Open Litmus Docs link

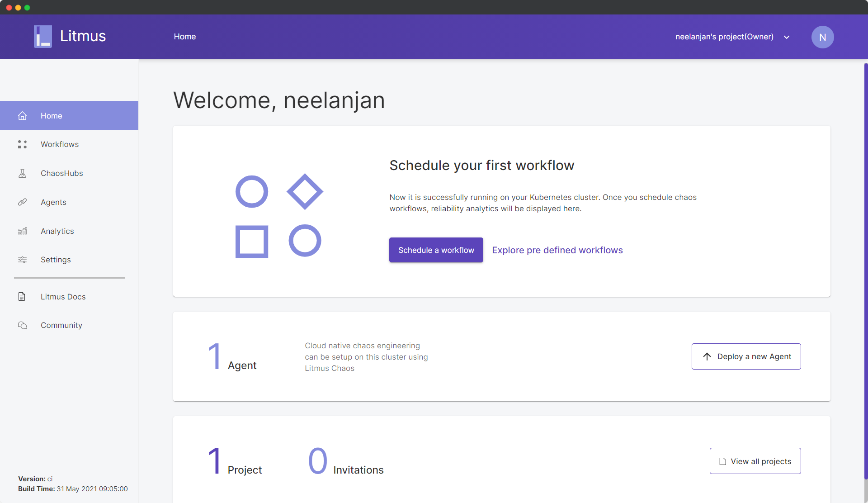pos(69,297)
